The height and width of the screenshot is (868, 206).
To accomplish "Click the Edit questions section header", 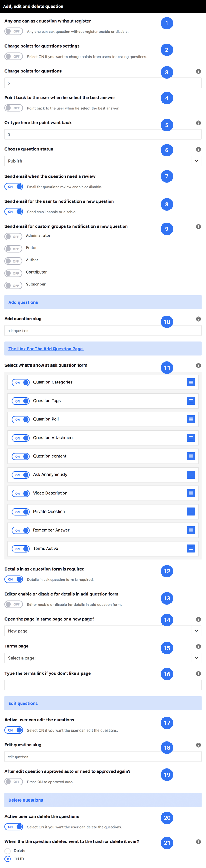I will pyautogui.click(x=103, y=703).
